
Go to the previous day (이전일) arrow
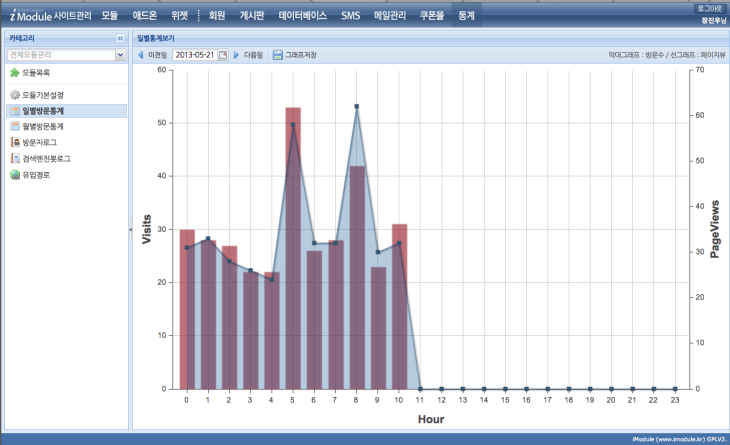(141, 55)
